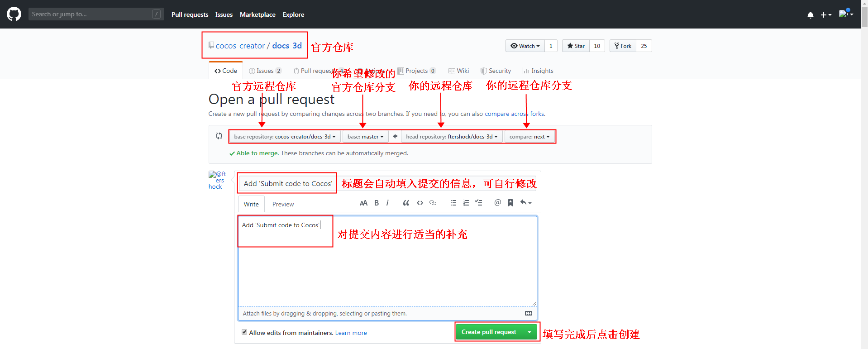Open the head repository dropdown
This screenshot has height=349, width=868.
(452, 136)
